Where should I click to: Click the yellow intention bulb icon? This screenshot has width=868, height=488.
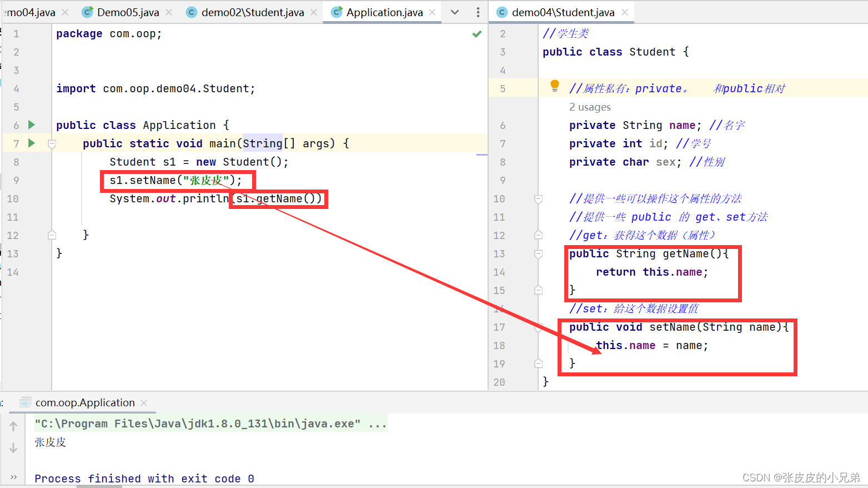554,86
